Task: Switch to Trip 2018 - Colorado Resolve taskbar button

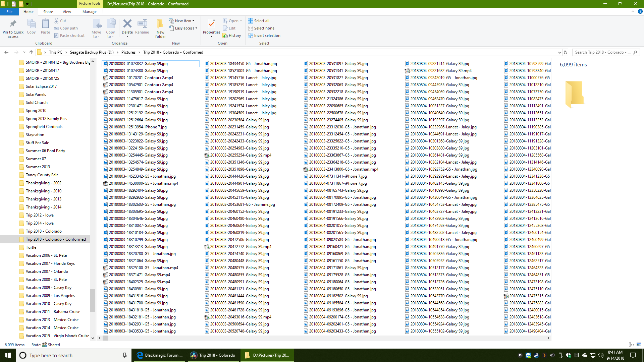Action: (x=213, y=355)
